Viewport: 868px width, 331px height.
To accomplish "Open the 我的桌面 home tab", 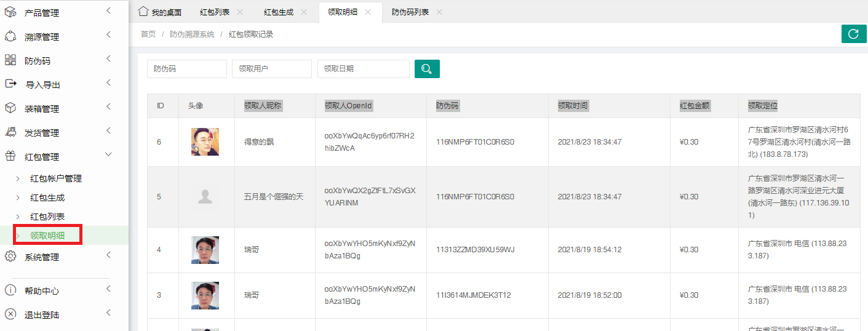I will point(160,12).
